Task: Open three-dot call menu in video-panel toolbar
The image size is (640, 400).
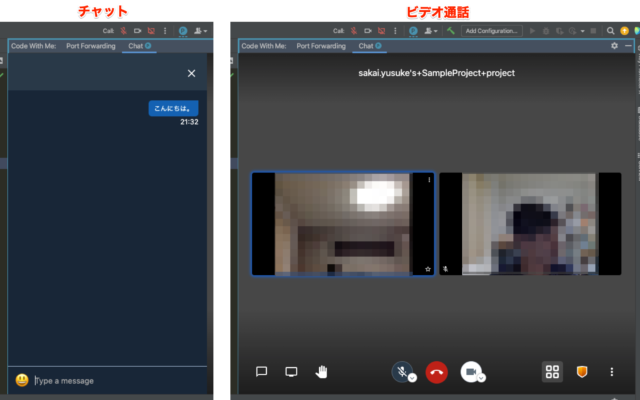Action: [x=395, y=31]
